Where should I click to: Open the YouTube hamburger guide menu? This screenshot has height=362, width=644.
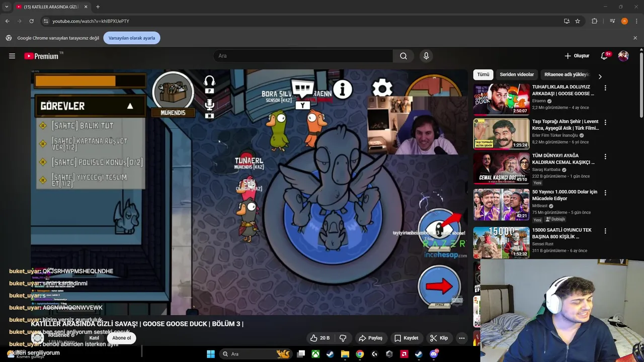click(x=12, y=56)
